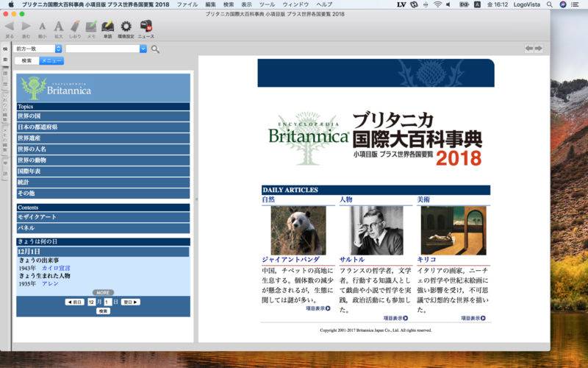Switch to the 検索 segment tab
588x368 pixels.
pyautogui.click(x=26, y=61)
